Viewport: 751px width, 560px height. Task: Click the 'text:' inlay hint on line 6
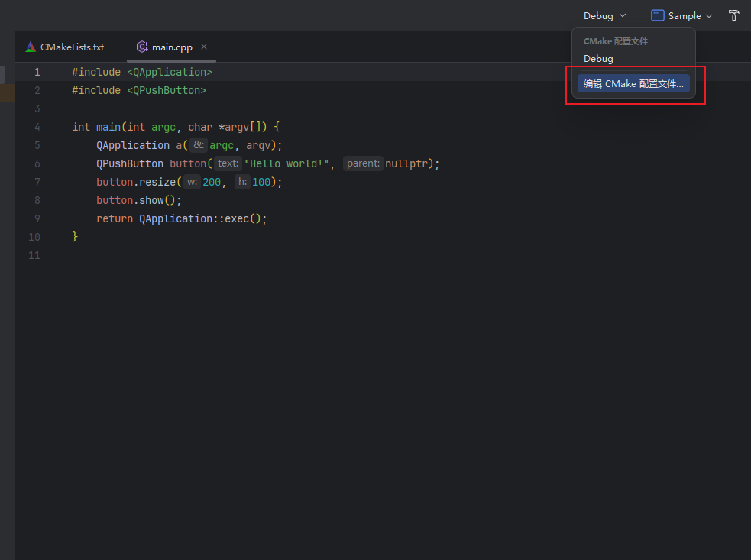coord(228,163)
